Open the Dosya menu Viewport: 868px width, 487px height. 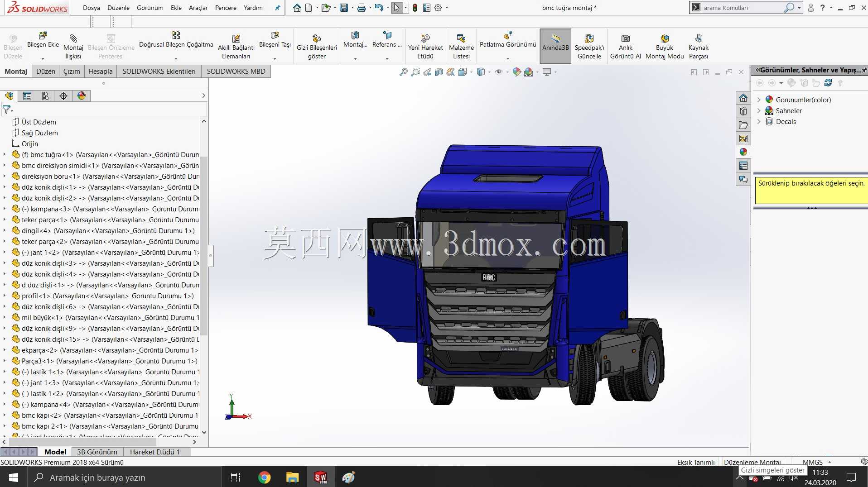[x=92, y=8]
